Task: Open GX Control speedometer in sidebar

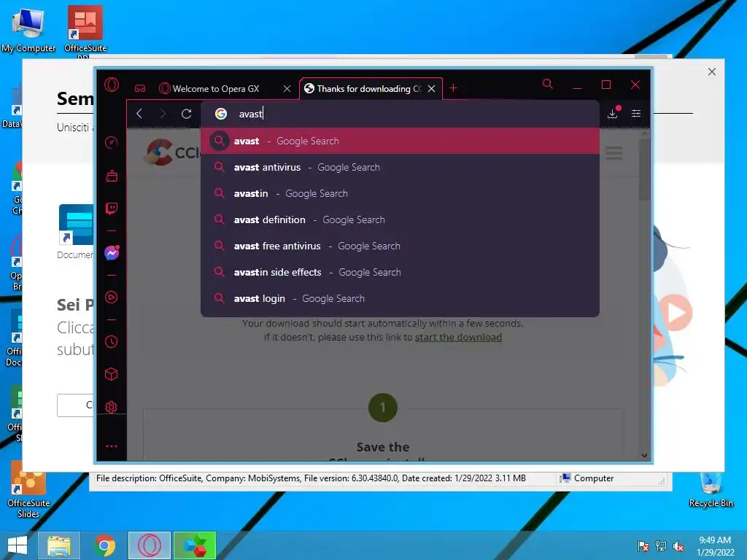Action: 112,142
